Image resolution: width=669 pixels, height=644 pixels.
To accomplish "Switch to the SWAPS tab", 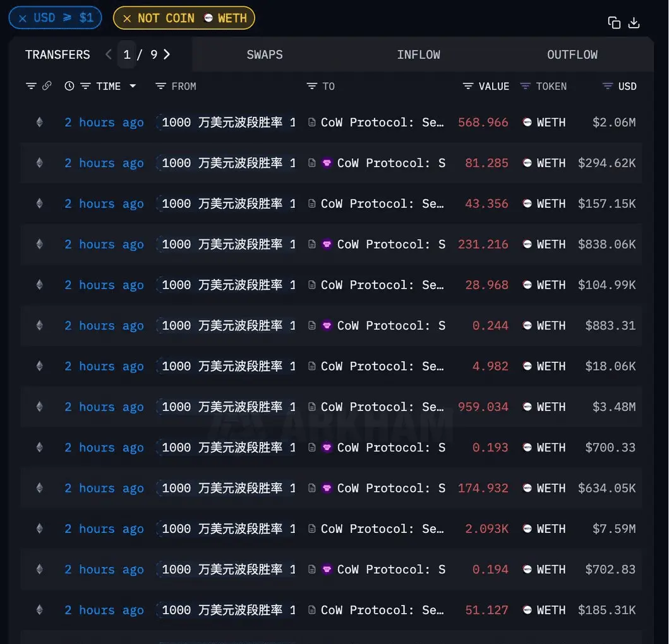I will [265, 54].
